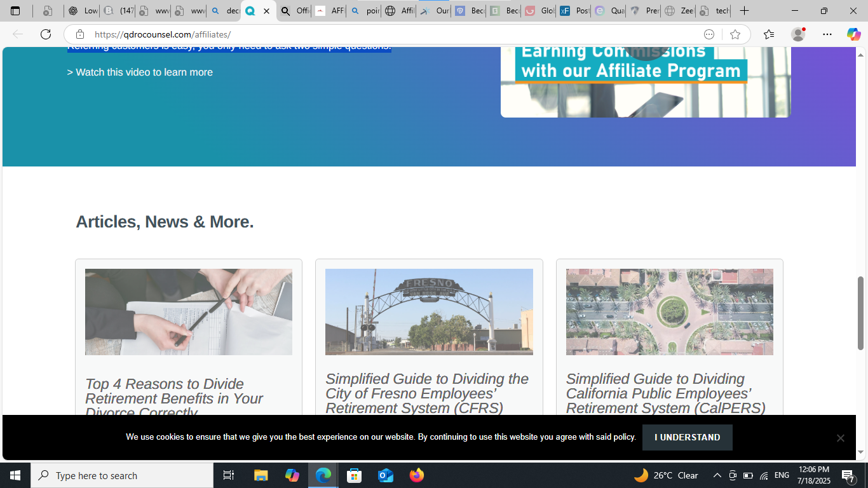
Task: Open Settings and more ellipsis menu
Action: [x=827, y=34]
